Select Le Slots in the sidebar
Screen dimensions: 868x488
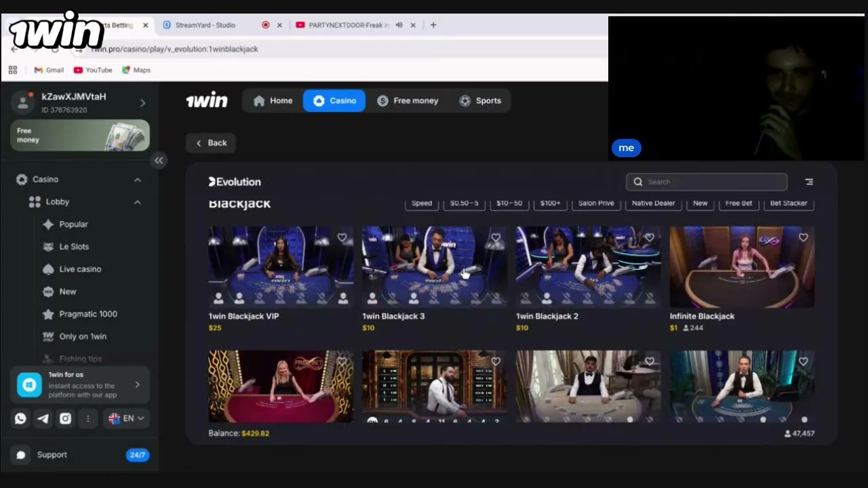tap(74, 247)
